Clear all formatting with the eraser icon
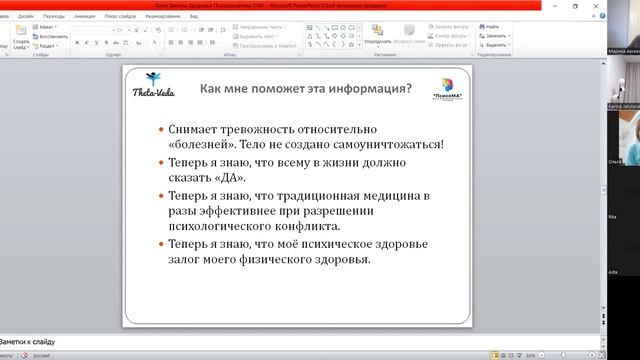Image resolution: width=640 pixels, height=360 pixels. [x=158, y=30]
